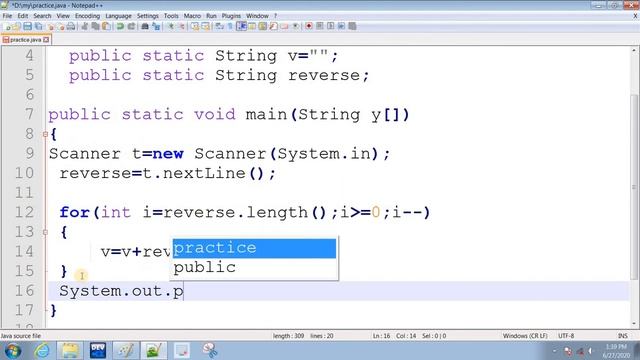Close the practice.java tab

coord(46,40)
